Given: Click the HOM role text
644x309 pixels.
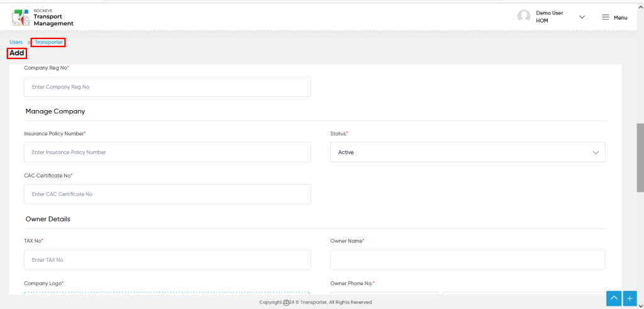Looking at the screenshot, I should [541, 21].
